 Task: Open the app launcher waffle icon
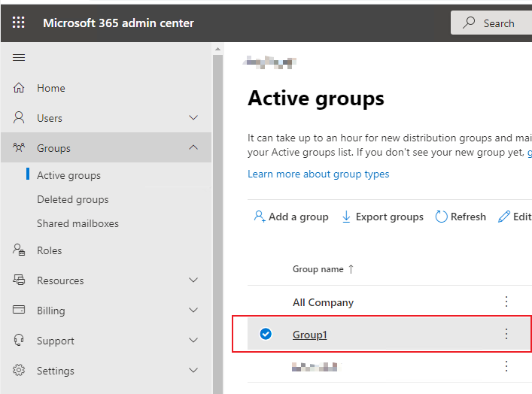(18, 23)
